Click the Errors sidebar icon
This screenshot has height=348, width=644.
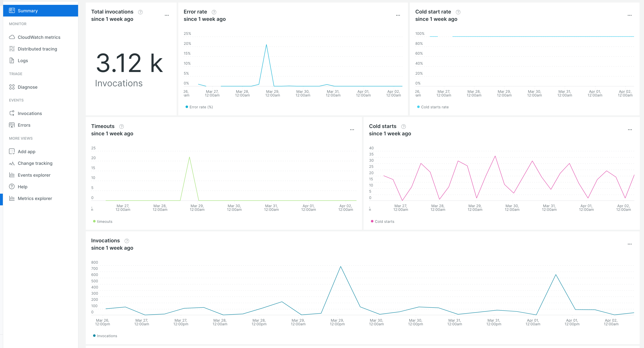[12, 125]
